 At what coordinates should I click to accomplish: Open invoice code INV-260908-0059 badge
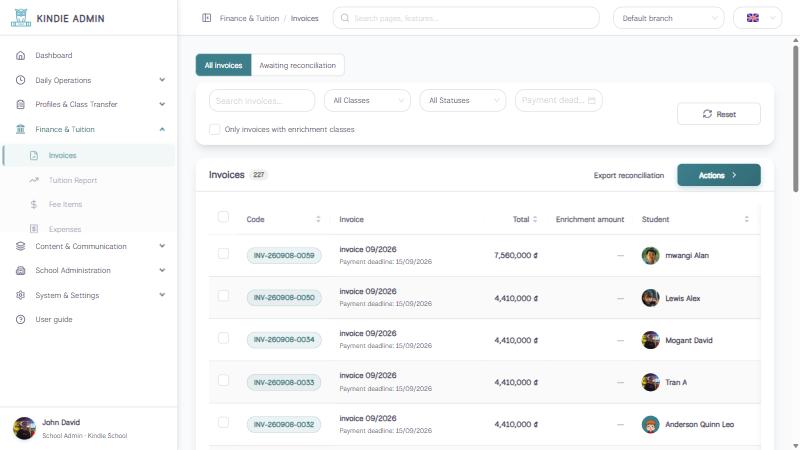coord(284,256)
